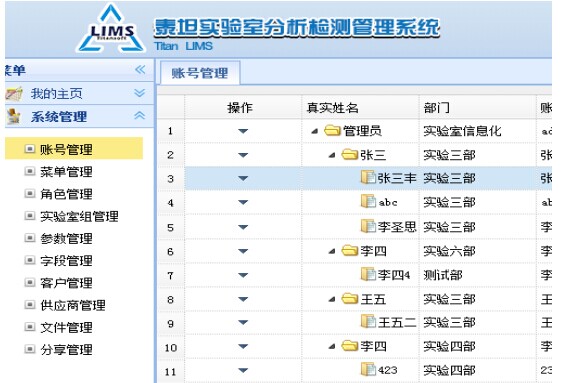Select the 张三丰 name in row 3

[397, 178]
